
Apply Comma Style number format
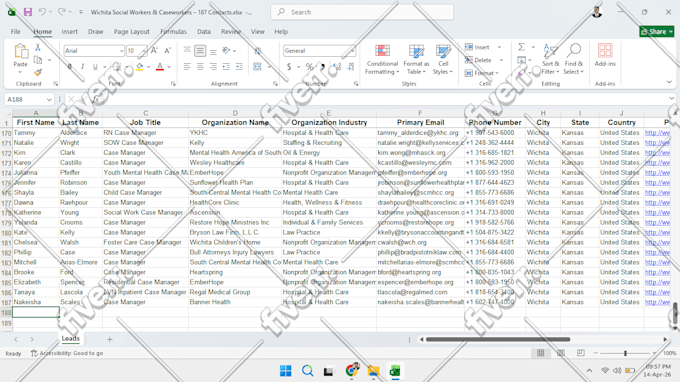coord(322,67)
